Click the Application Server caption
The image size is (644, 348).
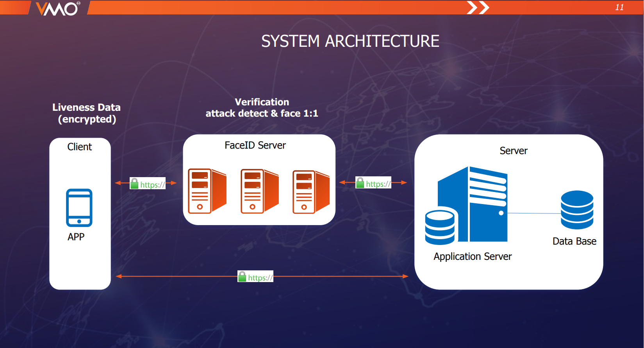[x=473, y=256]
